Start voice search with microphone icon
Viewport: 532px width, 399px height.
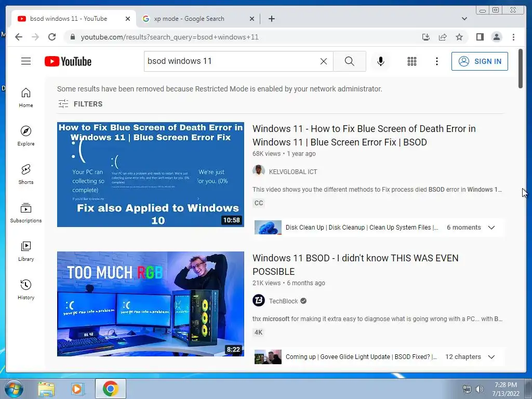point(381,61)
